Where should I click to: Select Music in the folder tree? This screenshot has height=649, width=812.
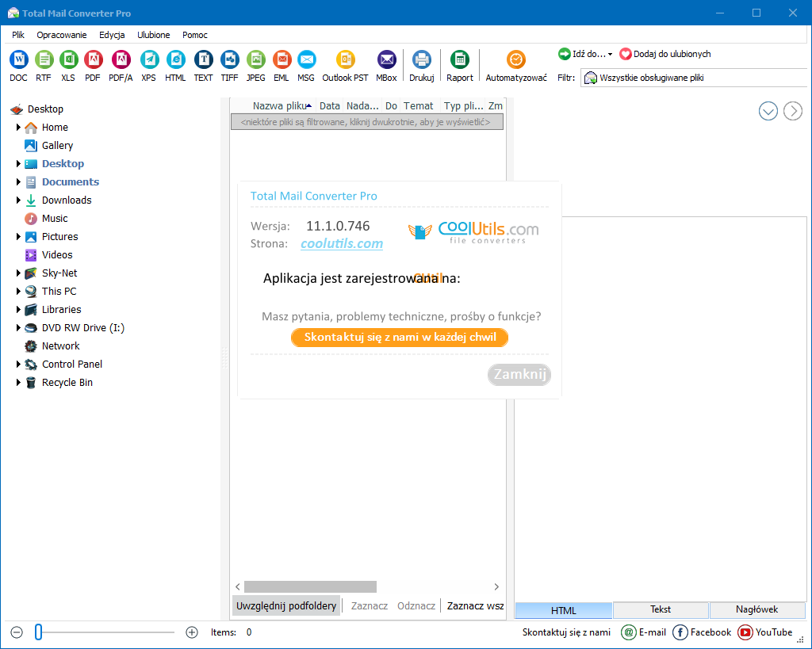[x=55, y=219]
